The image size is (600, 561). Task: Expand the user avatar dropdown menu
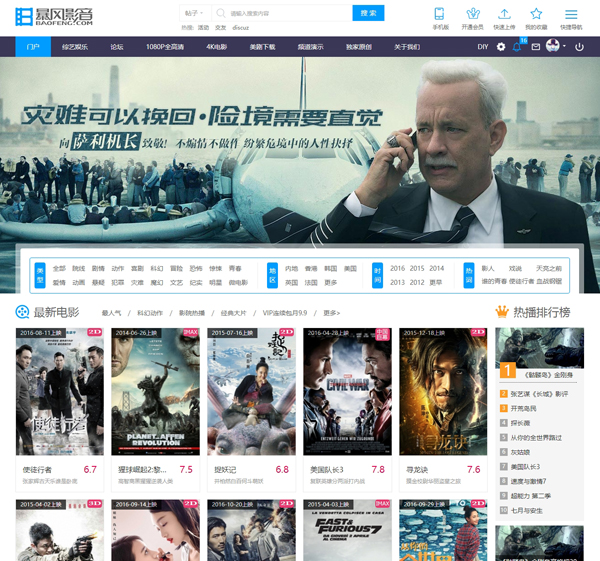(556, 47)
